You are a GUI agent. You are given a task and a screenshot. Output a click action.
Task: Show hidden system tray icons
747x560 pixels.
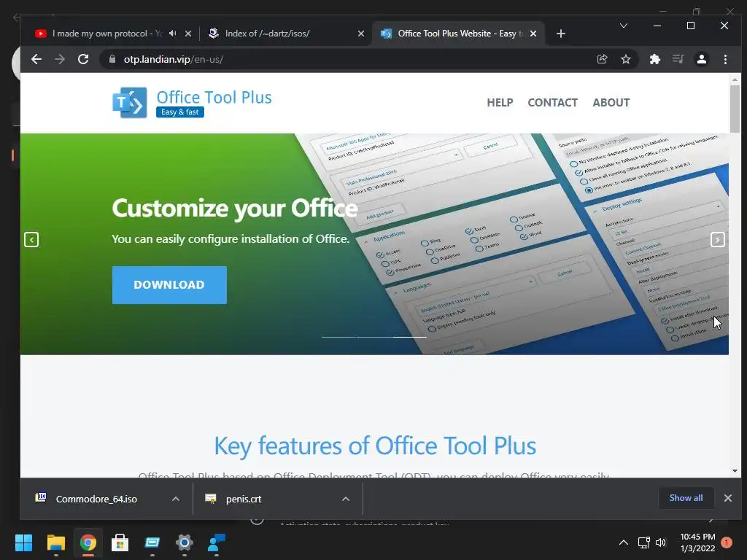pyautogui.click(x=623, y=542)
